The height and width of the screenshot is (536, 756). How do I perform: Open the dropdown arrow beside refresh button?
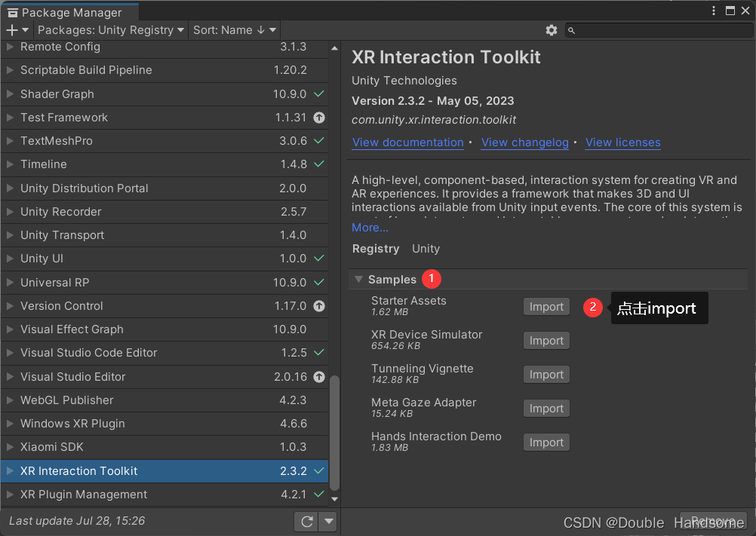[x=328, y=521]
